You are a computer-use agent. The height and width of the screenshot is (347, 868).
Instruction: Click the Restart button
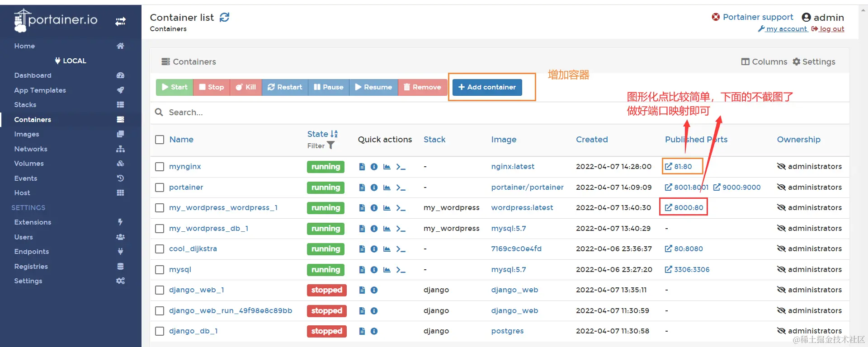coord(285,87)
